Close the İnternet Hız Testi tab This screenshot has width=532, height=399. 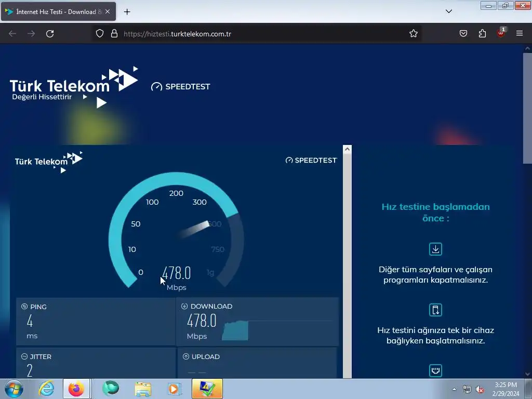[x=108, y=11]
